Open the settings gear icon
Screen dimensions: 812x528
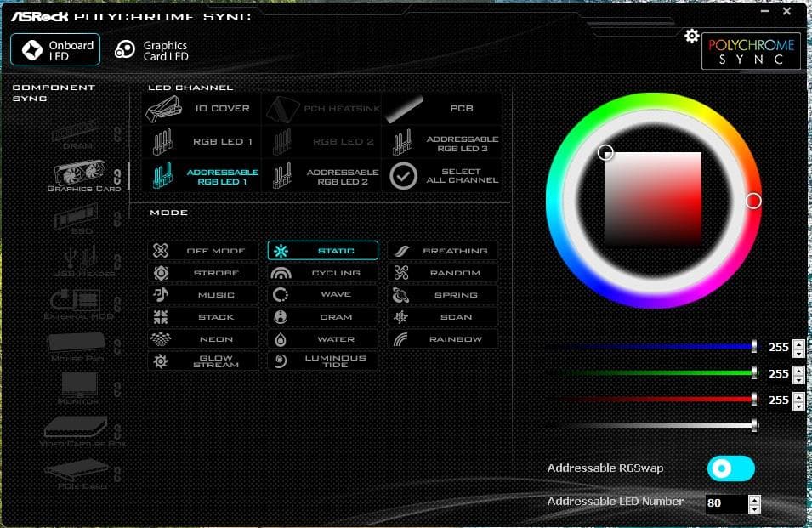pyautogui.click(x=692, y=36)
